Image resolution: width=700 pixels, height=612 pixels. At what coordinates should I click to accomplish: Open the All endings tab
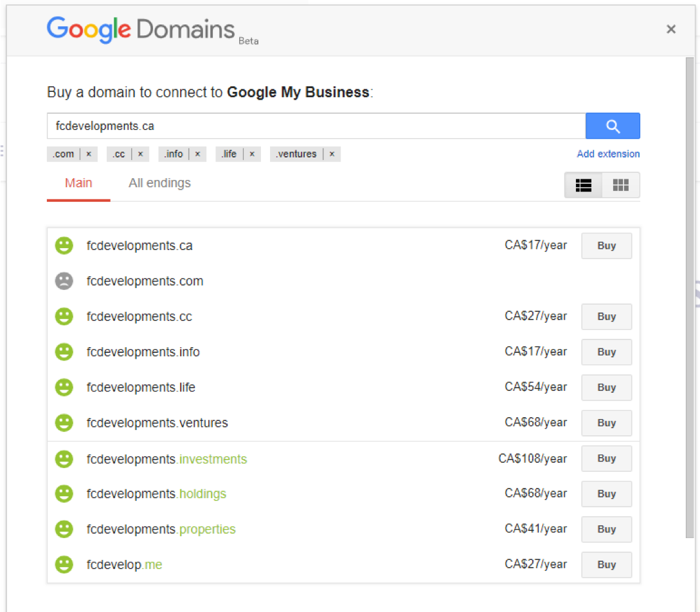pos(159,183)
